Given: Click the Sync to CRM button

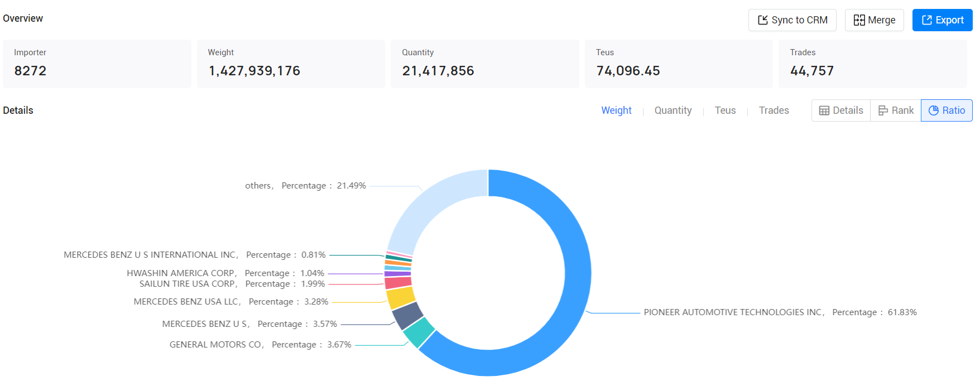Looking at the screenshot, I should tap(792, 20).
